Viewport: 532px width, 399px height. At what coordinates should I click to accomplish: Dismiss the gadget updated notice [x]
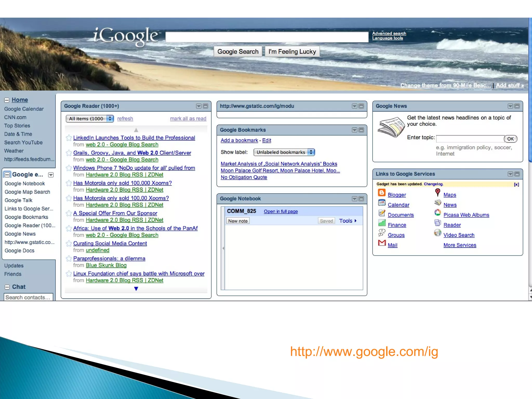click(516, 184)
